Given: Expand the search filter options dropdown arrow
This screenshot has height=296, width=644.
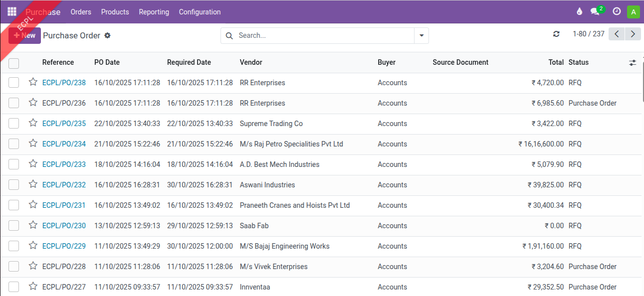Looking at the screenshot, I should click(x=422, y=36).
